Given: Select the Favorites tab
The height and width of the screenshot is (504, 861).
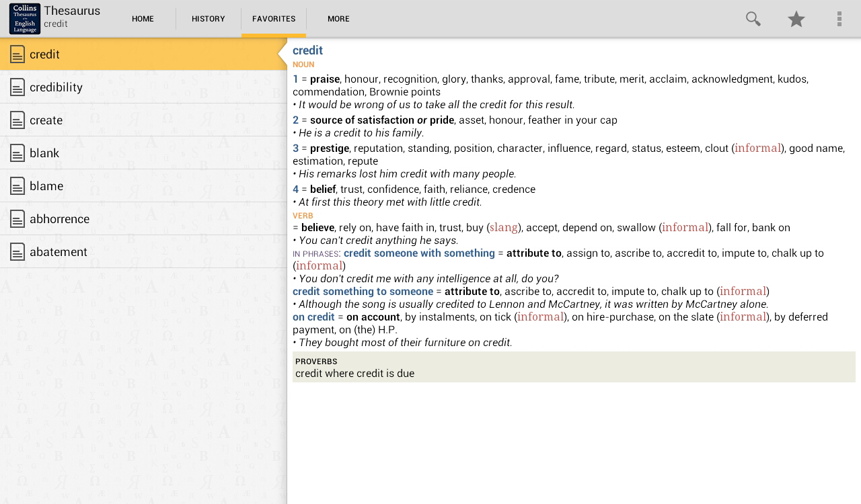Looking at the screenshot, I should point(274,19).
